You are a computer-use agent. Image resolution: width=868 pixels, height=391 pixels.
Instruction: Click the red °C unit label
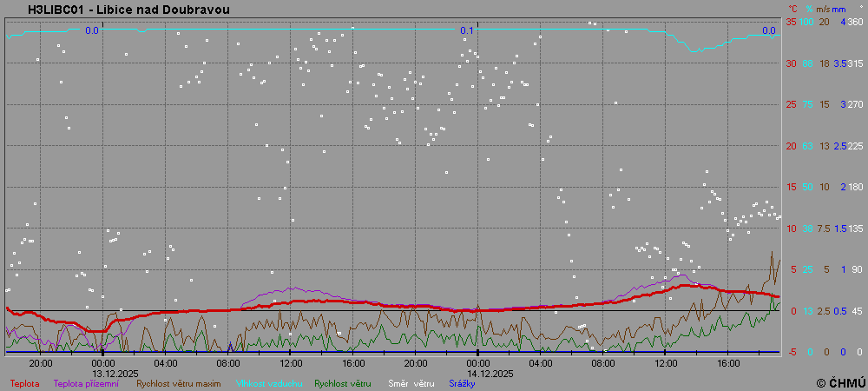pyautogui.click(x=791, y=8)
